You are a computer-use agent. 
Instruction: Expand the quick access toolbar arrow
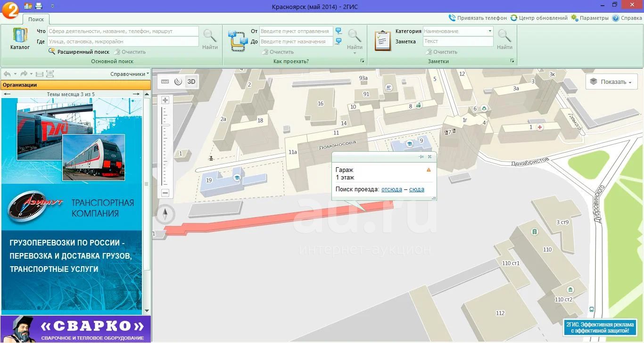(52, 6)
